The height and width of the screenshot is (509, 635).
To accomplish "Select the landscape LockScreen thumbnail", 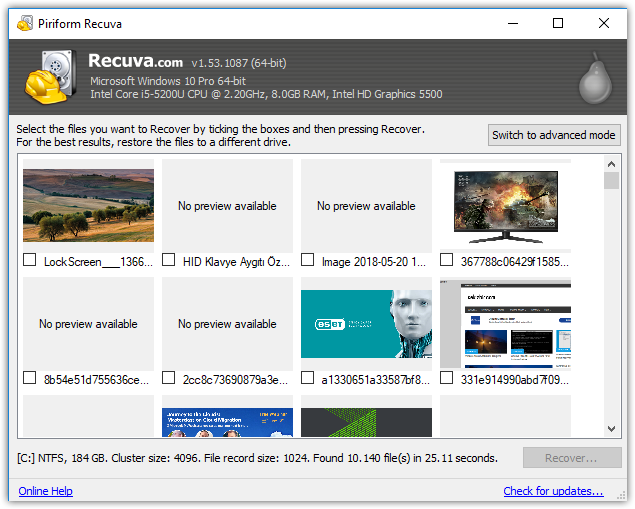I will pos(88,206).
